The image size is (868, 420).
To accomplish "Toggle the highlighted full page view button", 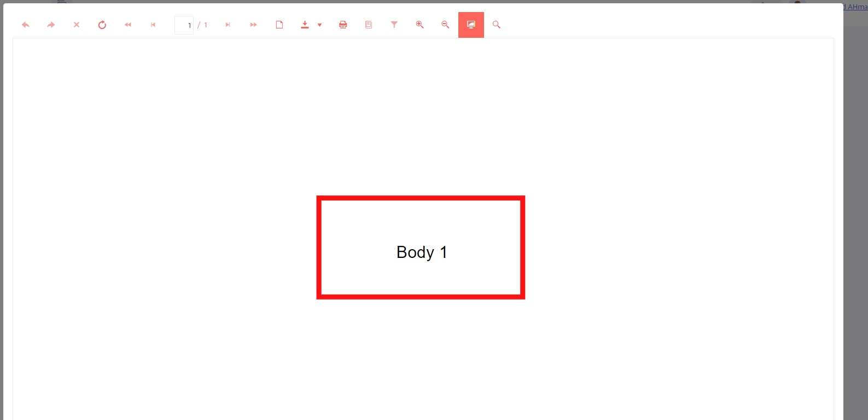I will (471, 25).
